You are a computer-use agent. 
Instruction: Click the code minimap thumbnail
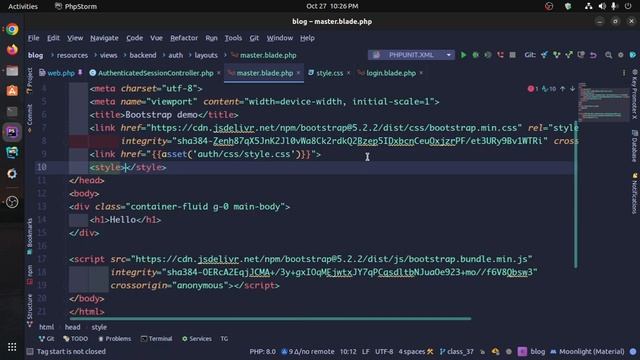click(603, 102)
